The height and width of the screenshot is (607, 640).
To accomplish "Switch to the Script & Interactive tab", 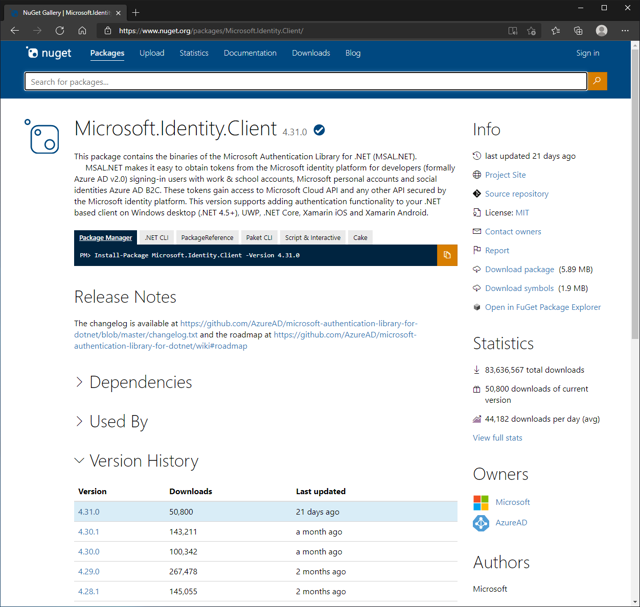I will (313, 238).
